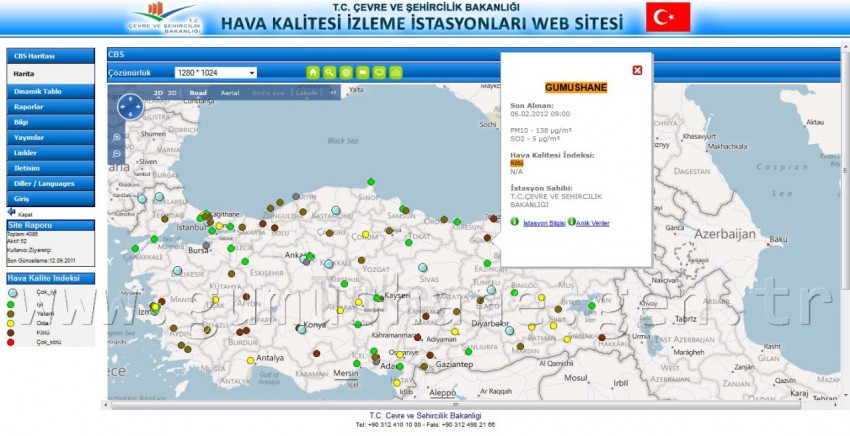Screen dimensions: 850x436
Task: Click the yellow station marker at Antalya
Action: pos(250,360)
